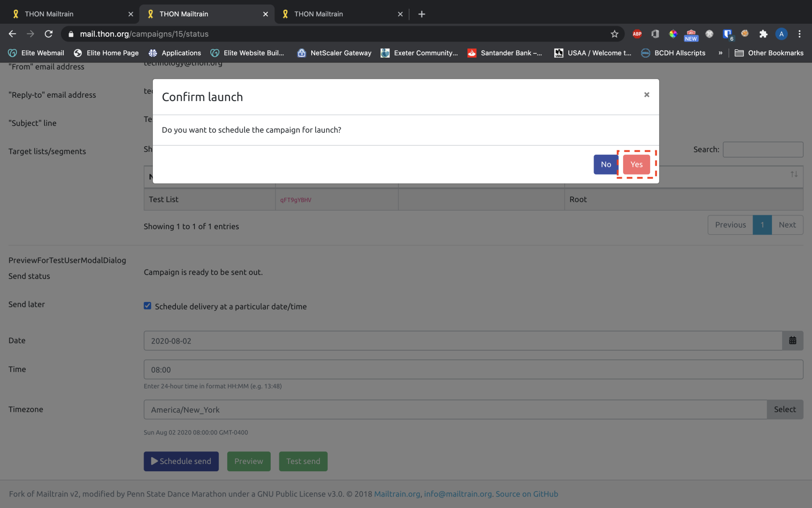
Task: Go to Next table page
Action: point(787,225)
